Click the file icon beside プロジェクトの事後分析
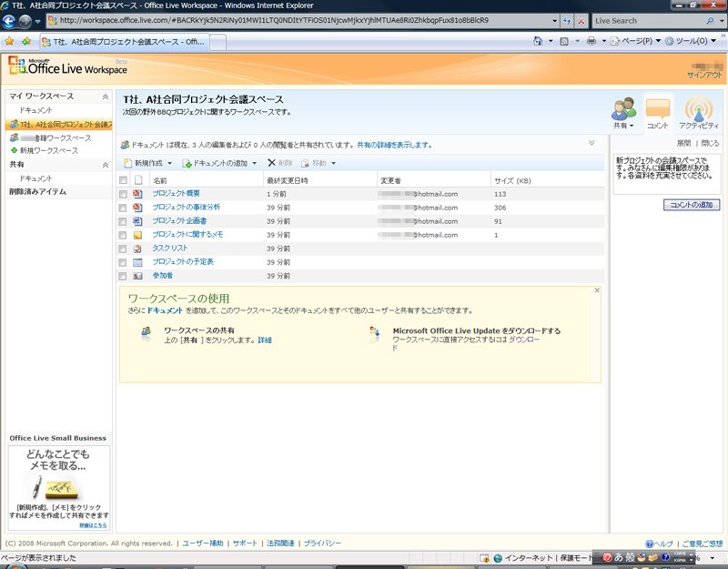728x569 pixels. coord(137,208)
